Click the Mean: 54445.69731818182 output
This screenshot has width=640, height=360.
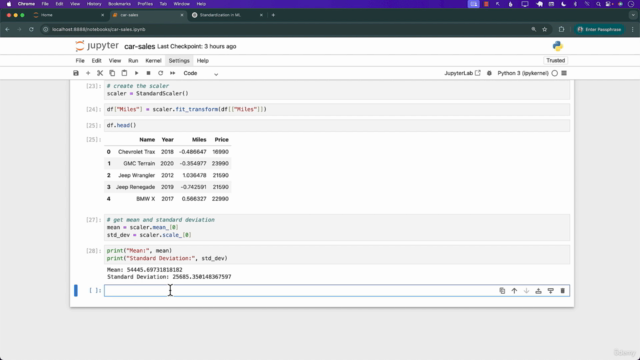144,270
